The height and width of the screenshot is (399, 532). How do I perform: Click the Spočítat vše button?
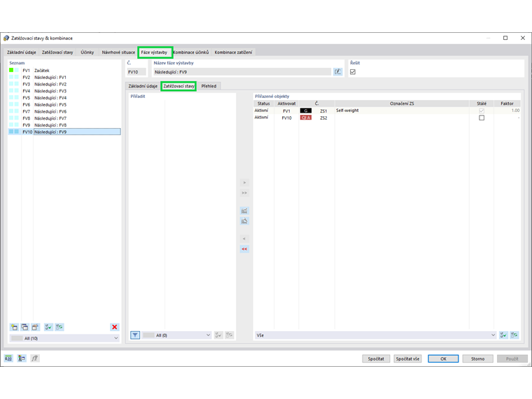tap(407, 358)
